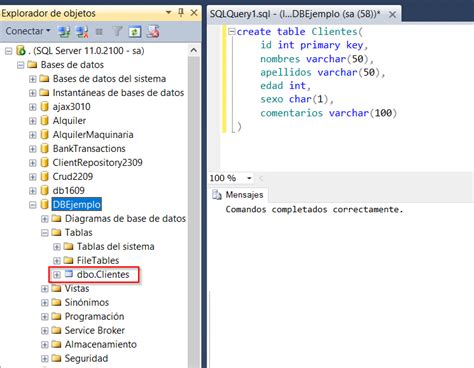Toggle auto-hide pin of Explorador de objetos
This screenshot has width=474, height=368.
tap(181, 13)
